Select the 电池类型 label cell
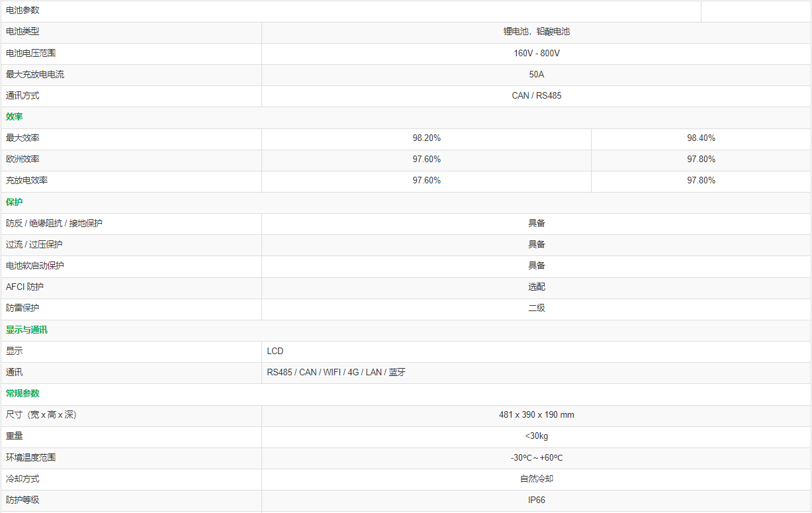 pos(23,32)
